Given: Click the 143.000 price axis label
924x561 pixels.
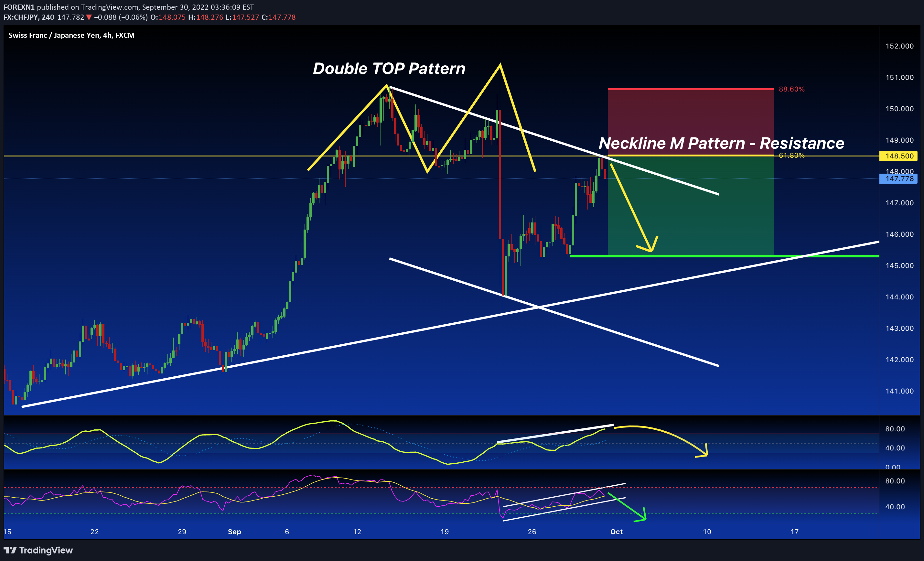Looking at the screenshot, I should [900, 329].
